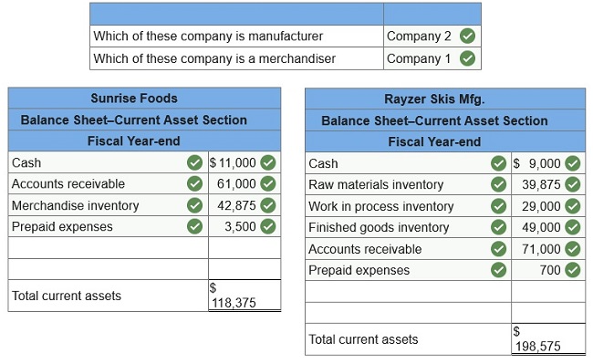Click the checkmark after the Merchandise inventory label
593x364 pixels.
click(x=194, y=205)
